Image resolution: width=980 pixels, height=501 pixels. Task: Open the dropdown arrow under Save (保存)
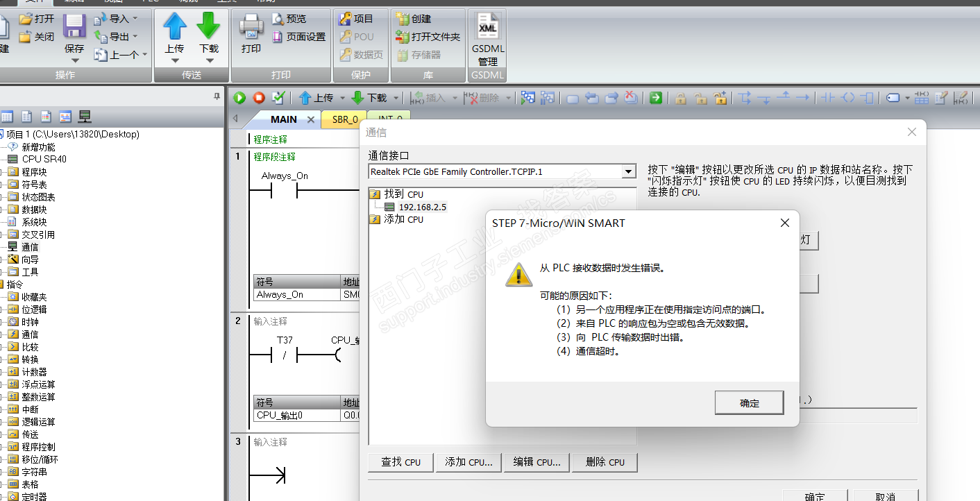tap(74, 60)
